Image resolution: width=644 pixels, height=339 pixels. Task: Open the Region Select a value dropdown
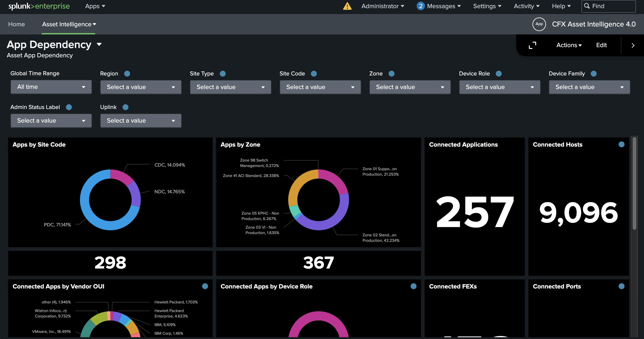point(141,87)
